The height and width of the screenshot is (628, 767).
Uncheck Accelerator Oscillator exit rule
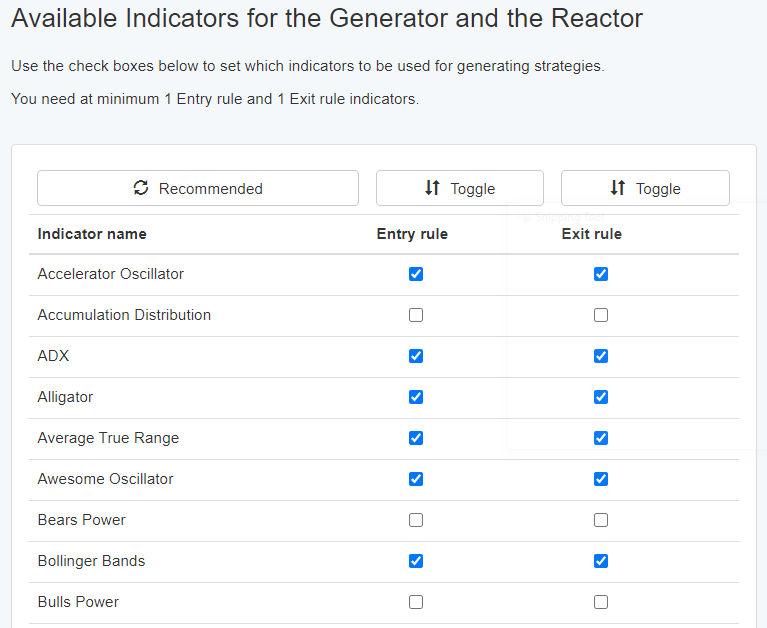point(601,274)
